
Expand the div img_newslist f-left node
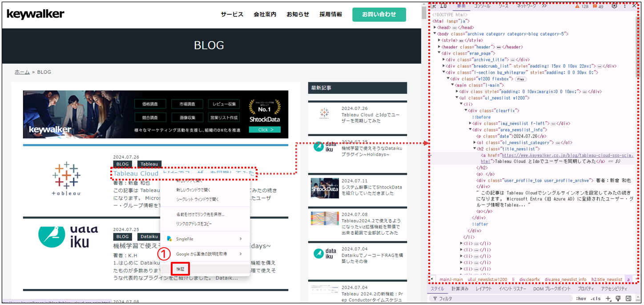471,123
